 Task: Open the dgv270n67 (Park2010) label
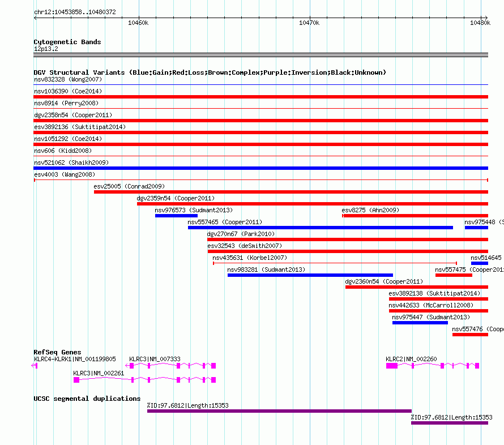pos(241,234)
